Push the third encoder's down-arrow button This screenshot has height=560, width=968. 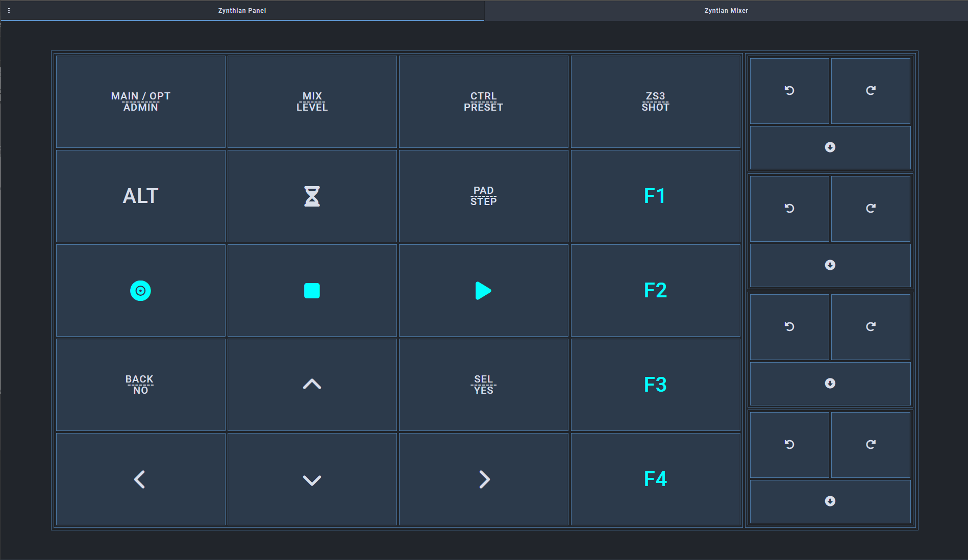[x=830, y=384]
